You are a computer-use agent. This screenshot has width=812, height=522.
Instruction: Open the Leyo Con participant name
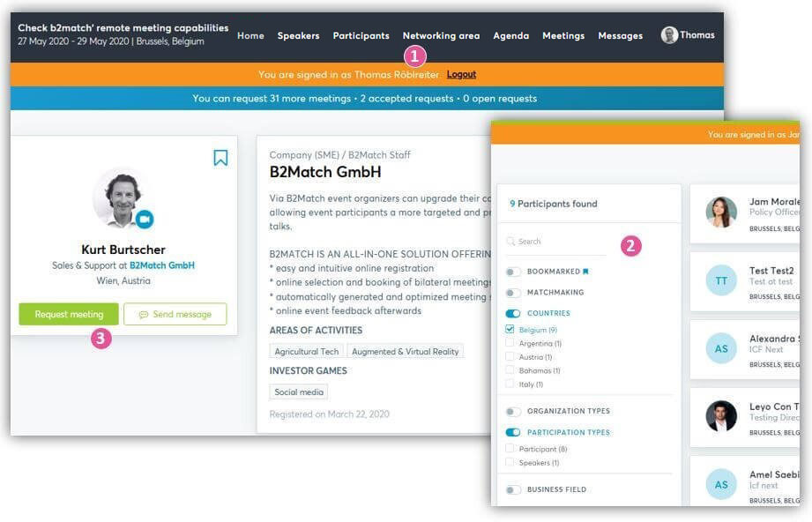point(774,406)
